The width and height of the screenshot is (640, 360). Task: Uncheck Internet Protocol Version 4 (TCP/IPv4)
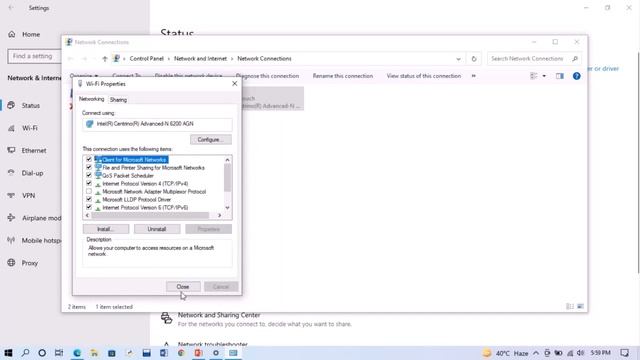click(x=89, y=183)
